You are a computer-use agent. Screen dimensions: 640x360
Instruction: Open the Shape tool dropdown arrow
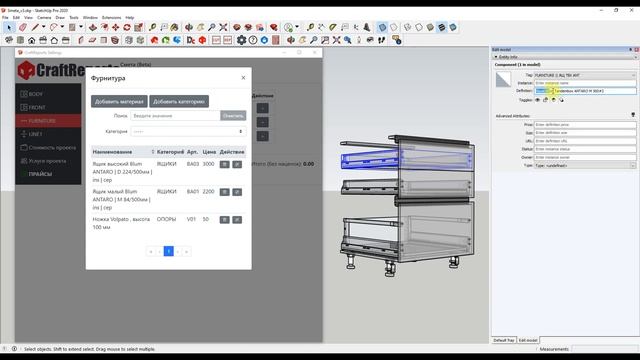(x=81, y=27)
